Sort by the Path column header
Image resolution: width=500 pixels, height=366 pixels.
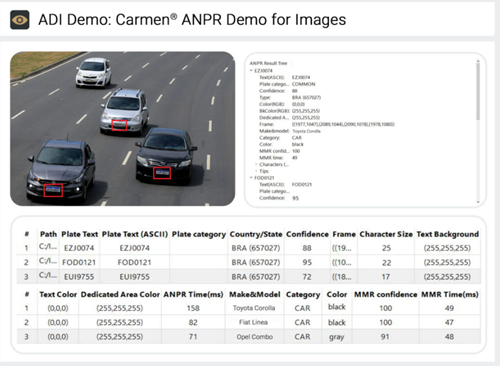click(48, 234)
